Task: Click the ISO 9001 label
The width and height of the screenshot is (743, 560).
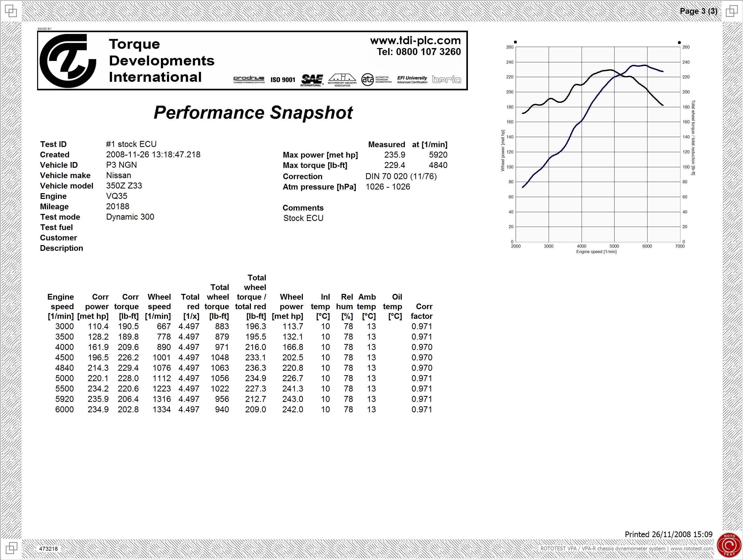Action: point(283,80)
